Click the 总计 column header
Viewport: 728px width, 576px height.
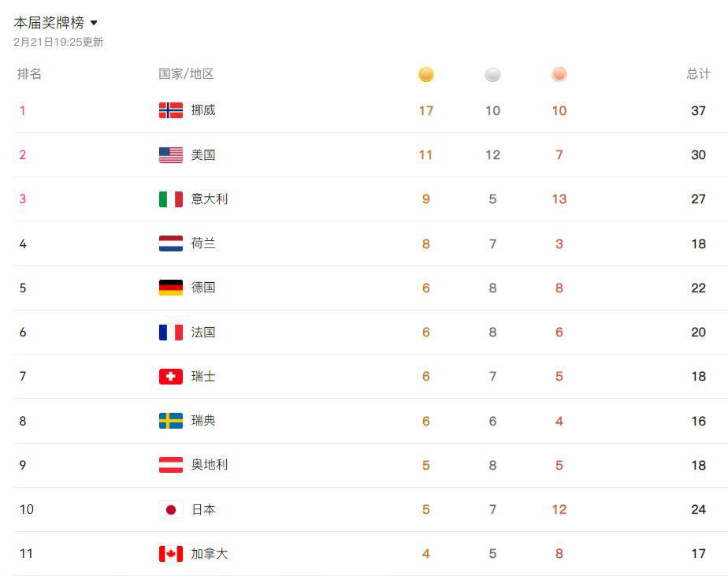[x=698, y=74]
